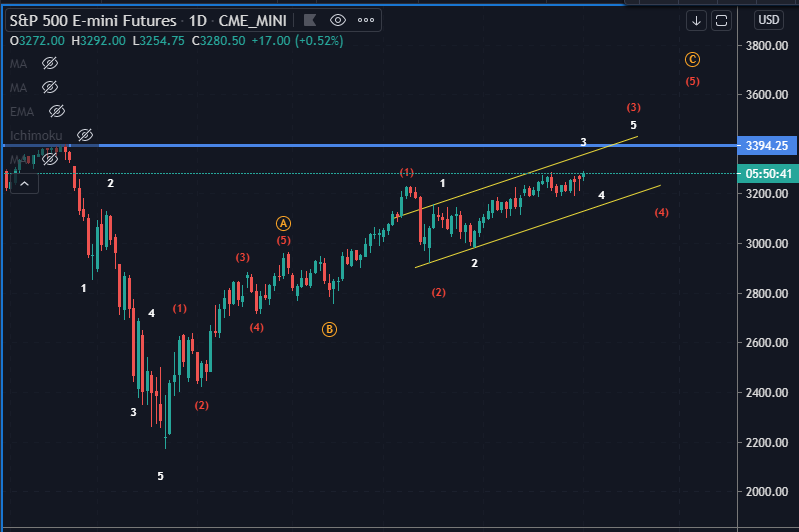Image resolution: width=799 pixels, height=532 pixels.
Task: Select the lower yellow channel trendline
Action: pos(538,226)
